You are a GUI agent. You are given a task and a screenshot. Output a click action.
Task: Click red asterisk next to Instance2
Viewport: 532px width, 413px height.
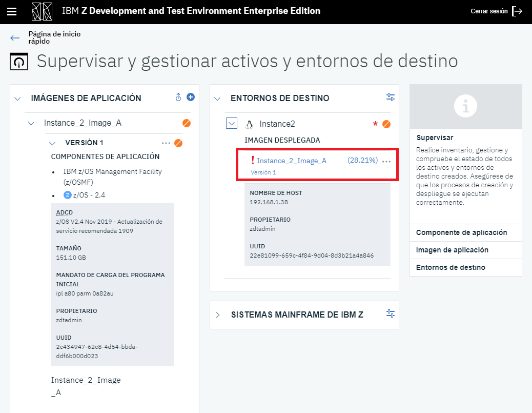click(x=375, y=124)
